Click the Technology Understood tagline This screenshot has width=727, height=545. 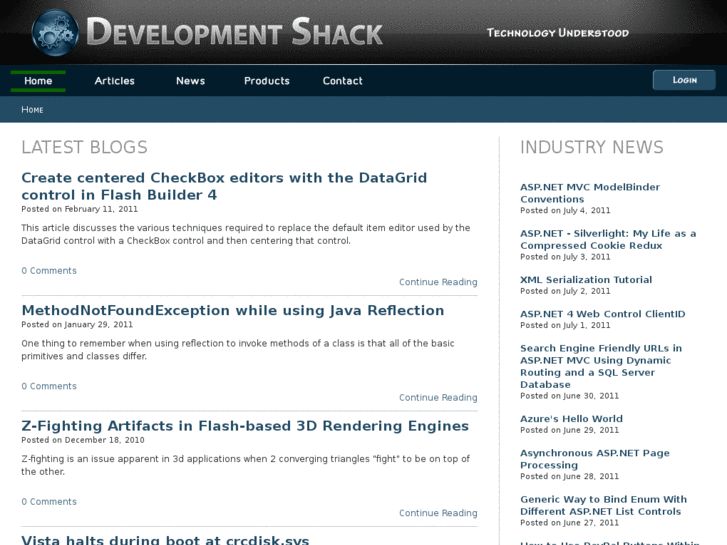click(x=558, y=33)
